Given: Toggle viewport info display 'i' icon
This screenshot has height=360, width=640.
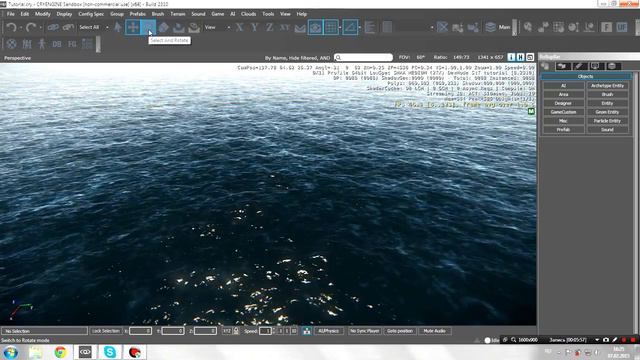Looking at the screenshot, I should tap(511, 57).
